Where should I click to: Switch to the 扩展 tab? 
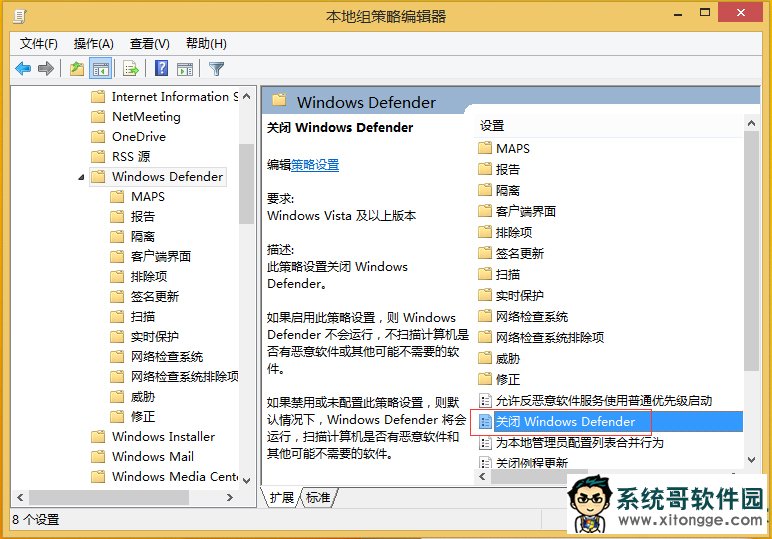pyautogui.click(x=282, y=498)
